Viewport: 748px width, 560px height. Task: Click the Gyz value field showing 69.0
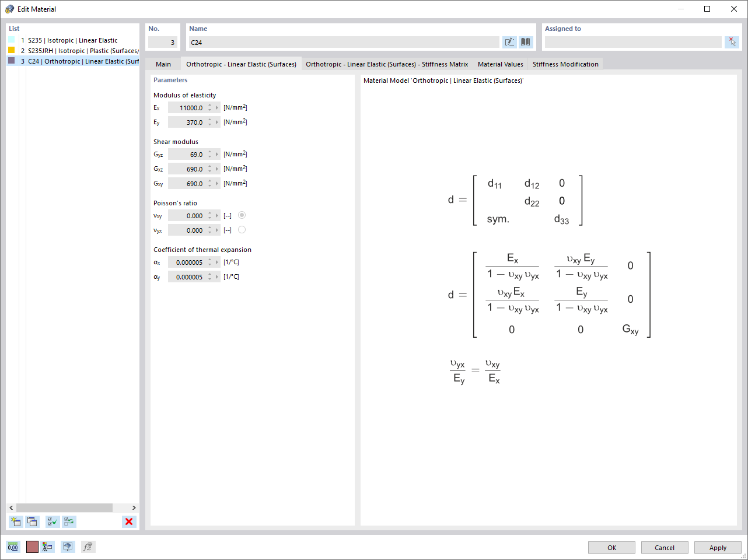click(x=187, y=155)
